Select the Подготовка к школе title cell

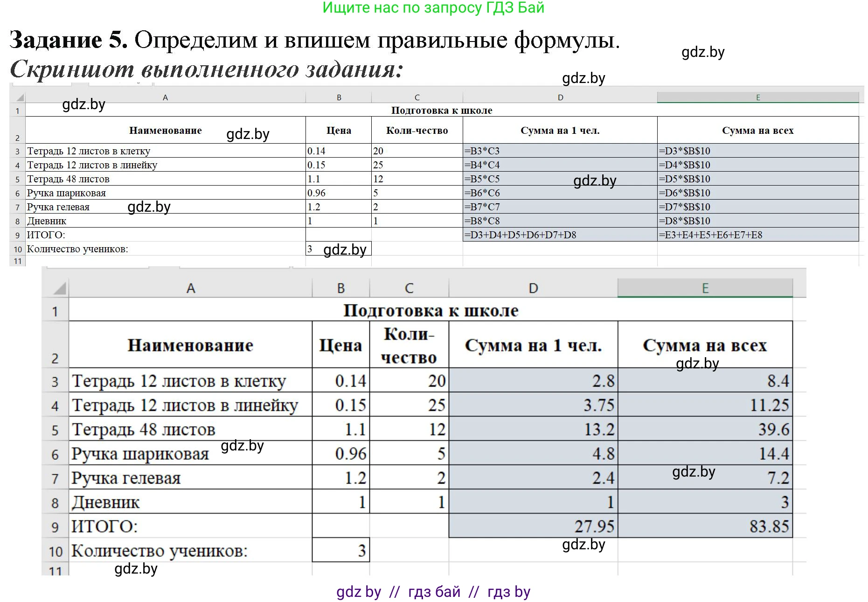pyautogui.click(x=431, y=311)
